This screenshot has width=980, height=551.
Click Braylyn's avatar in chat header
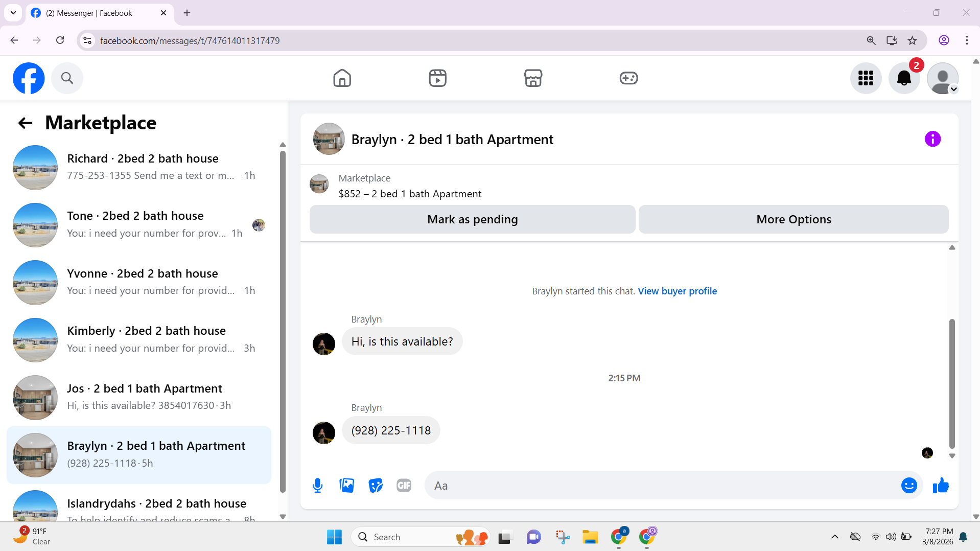[x=329, y=139]
